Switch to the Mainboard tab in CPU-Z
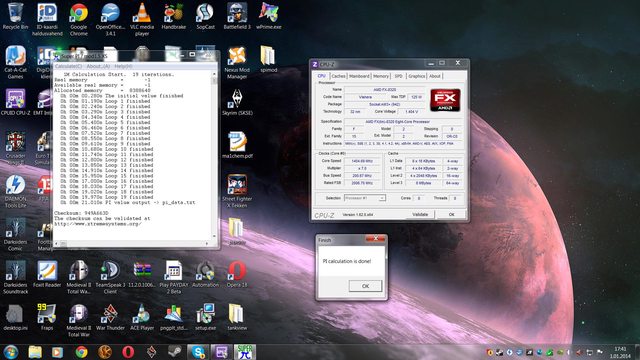Image resolution: width=640 pixels, height=360 pixels. (359, 76)
